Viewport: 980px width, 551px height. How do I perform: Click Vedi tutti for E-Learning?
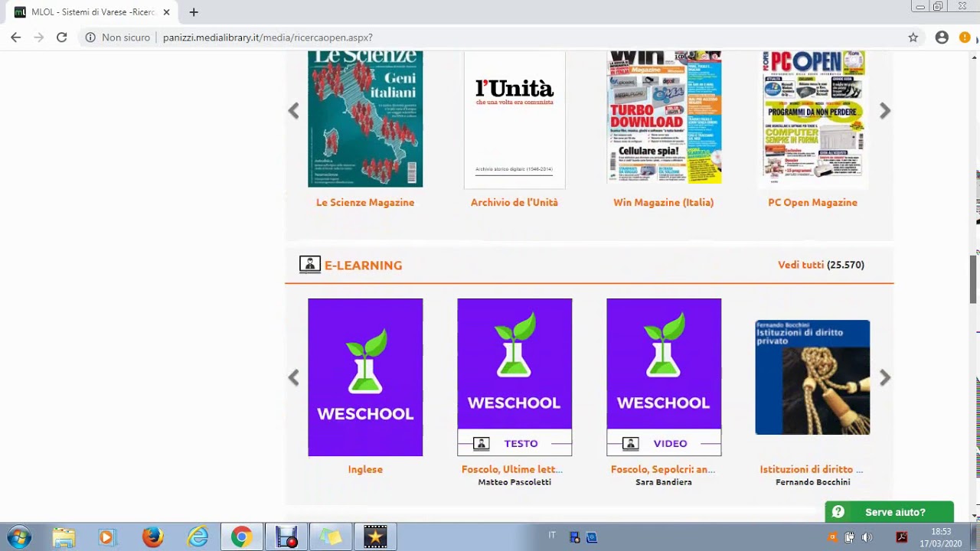pyautogui.click(x=801, y=265)
